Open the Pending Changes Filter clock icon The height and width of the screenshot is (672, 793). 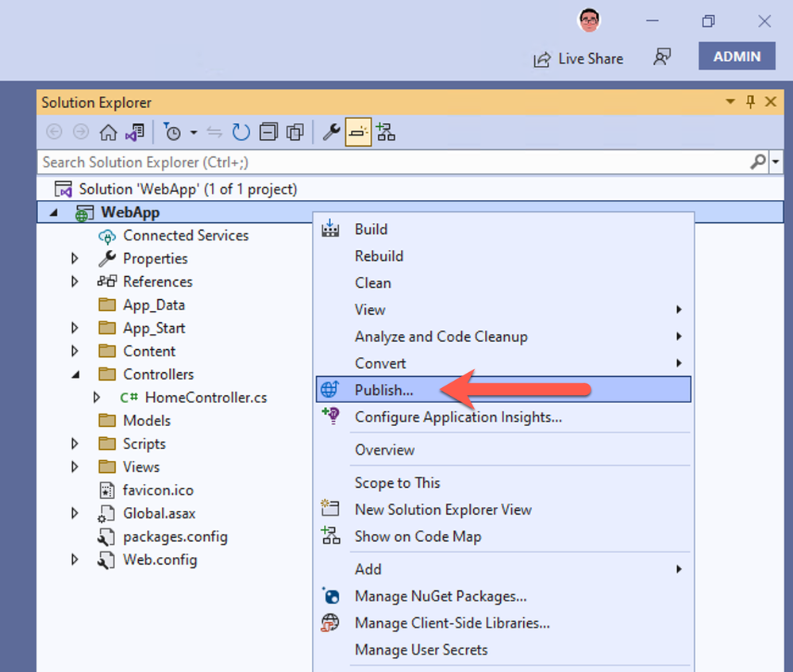click(x=172, y=132)
